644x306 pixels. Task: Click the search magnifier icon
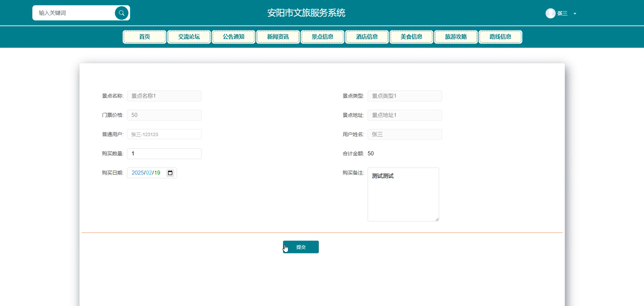pyautogui.click(x=121, y=13)
